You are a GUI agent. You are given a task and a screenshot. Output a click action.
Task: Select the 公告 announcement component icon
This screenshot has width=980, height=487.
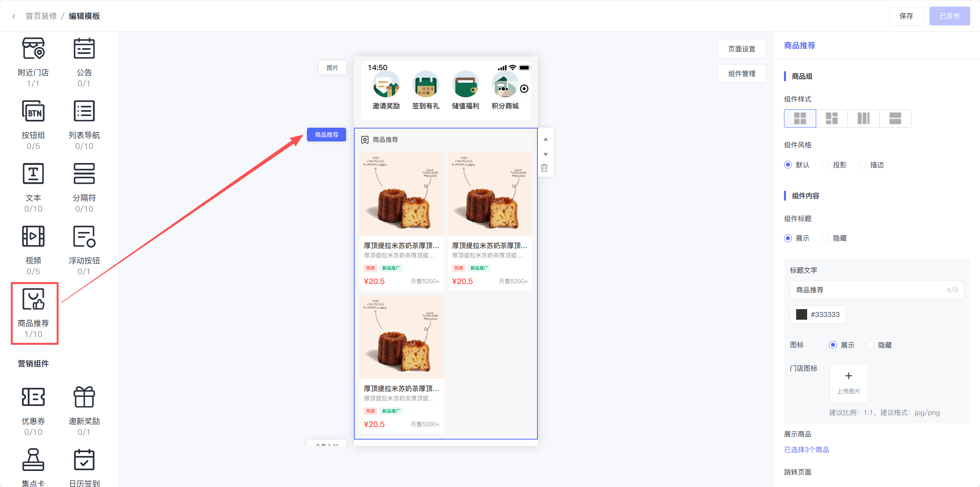[84, 49]
